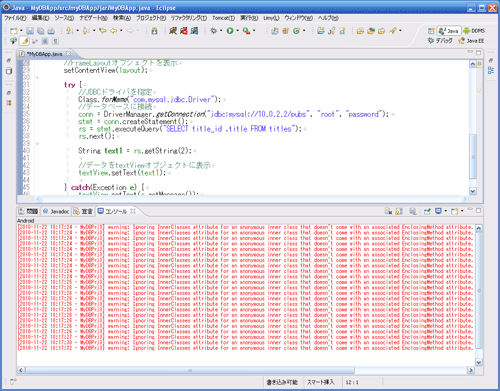Switch to the Javadoc tab
This screenshot has height=391, width=500.
coord(56,211)
